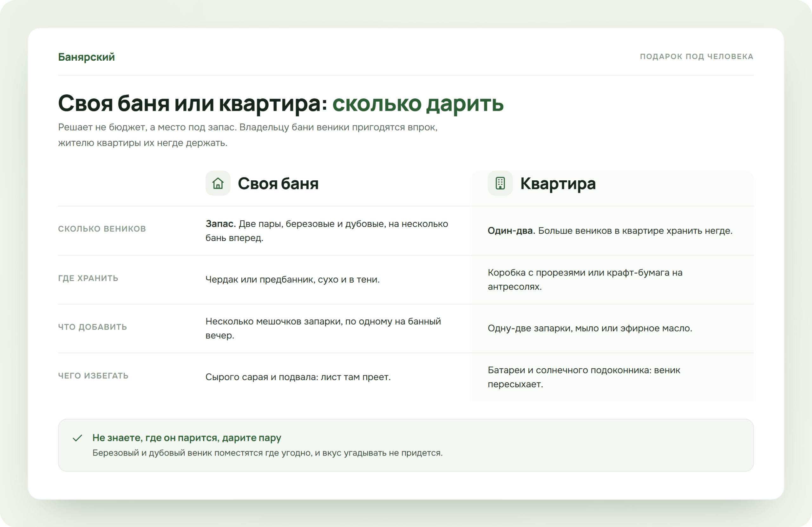The width and height of the screenshot is (812, 527).
Task: Select the СКОЛЬКО ВЕНИКОВ row label
Action: point(102,229)
